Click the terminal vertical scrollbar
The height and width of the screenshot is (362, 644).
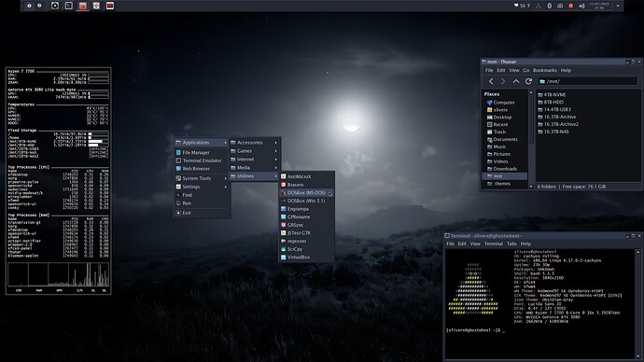(x=637, y=304)
